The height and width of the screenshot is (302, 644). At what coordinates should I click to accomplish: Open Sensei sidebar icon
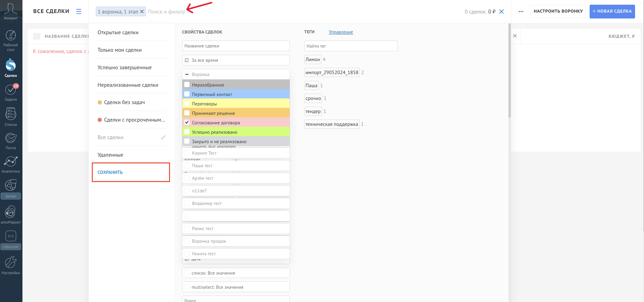11,185
